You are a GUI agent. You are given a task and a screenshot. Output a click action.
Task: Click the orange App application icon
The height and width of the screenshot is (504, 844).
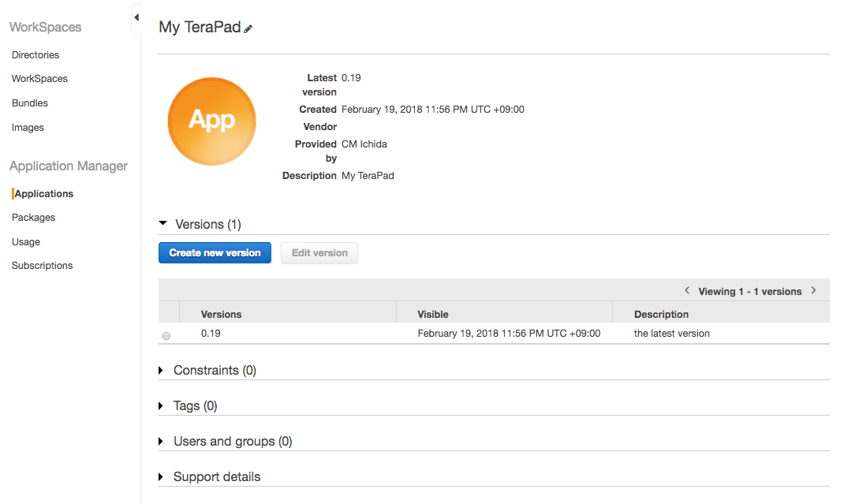coord(211,121)
